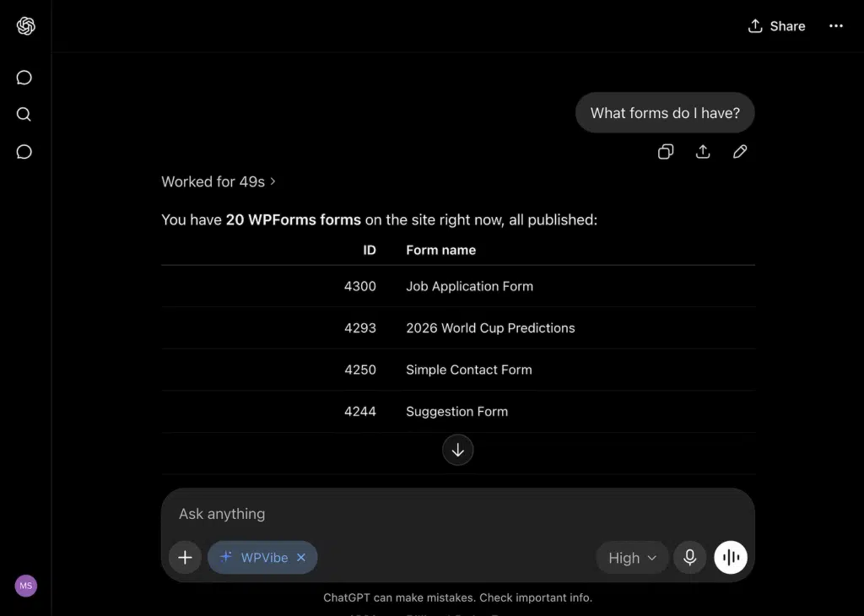Click the ID column header
The width and height of the screenshot is (864, 616).
tap(370, 250)
